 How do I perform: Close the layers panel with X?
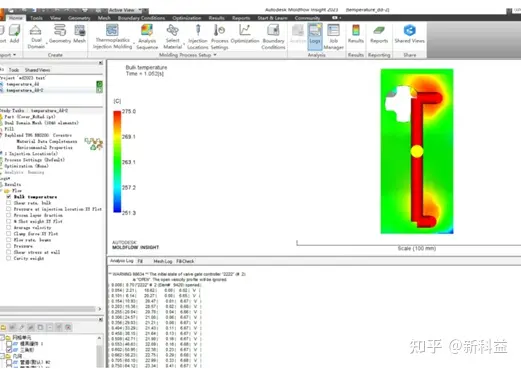[x=101, y=319]
